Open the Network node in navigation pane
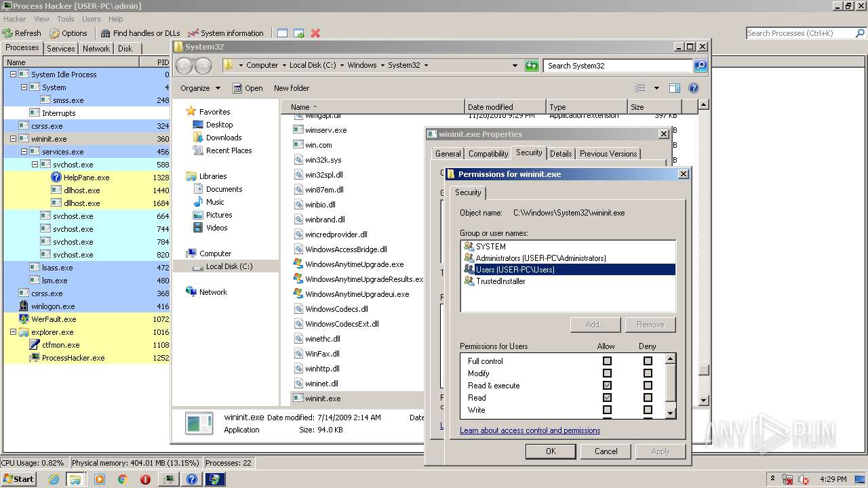 point(213,292)
